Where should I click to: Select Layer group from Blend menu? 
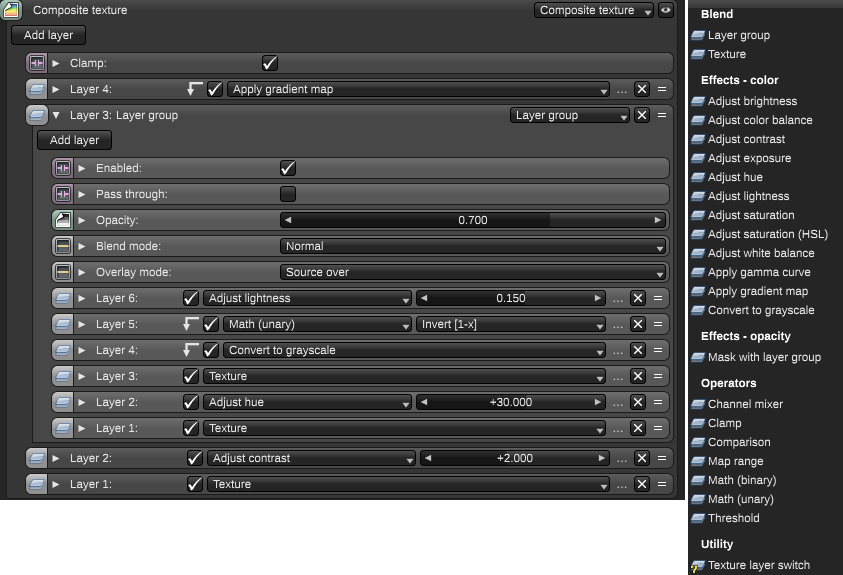coord(738,35)
